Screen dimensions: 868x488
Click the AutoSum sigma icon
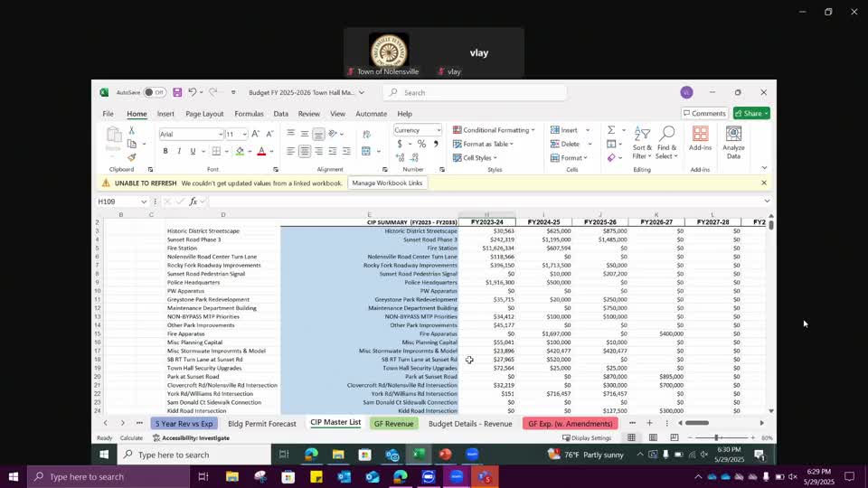[611, 130]
